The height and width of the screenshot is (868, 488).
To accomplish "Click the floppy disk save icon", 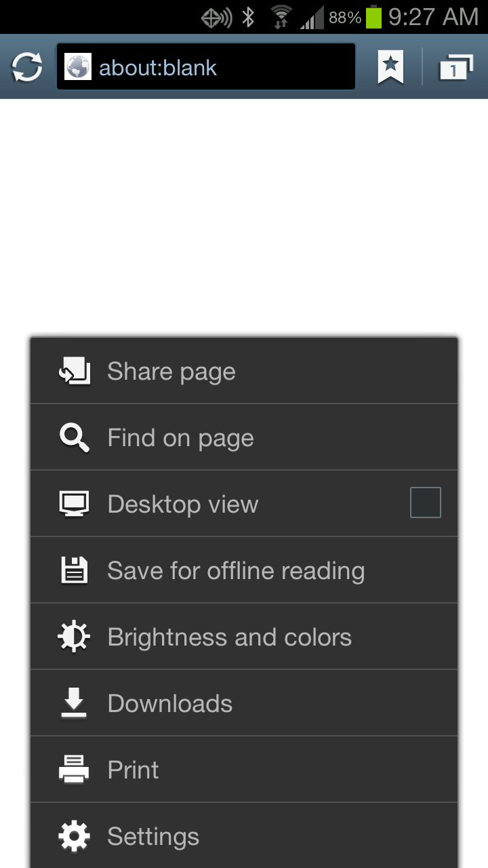I will click(x=74, y=570).
